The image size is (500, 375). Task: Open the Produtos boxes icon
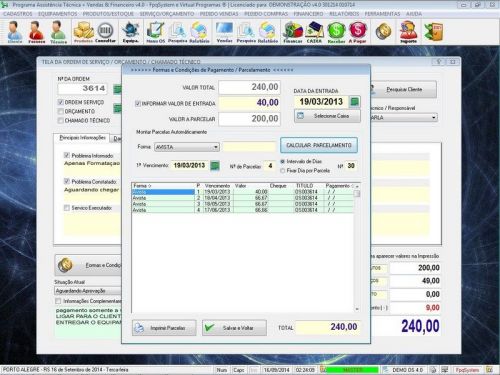click(x=83, y=32)
